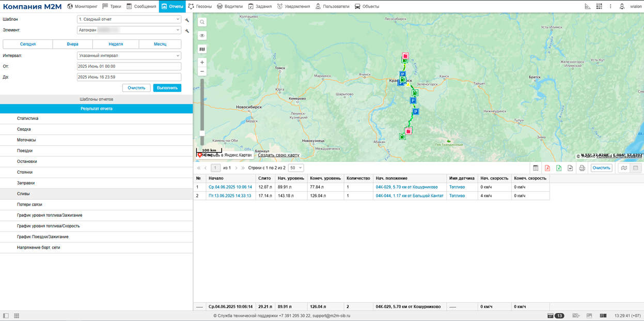Go to next results page
Viewport: 644px width, 321px height.
[236, 168]
